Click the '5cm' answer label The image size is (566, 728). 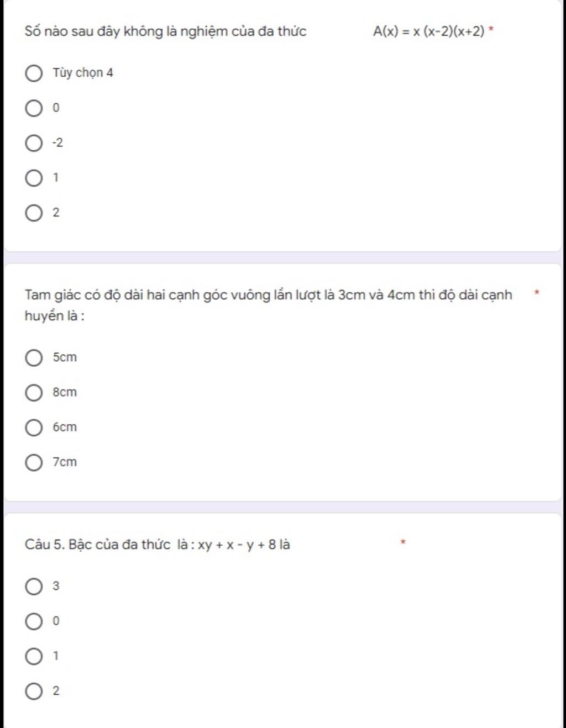65,357
